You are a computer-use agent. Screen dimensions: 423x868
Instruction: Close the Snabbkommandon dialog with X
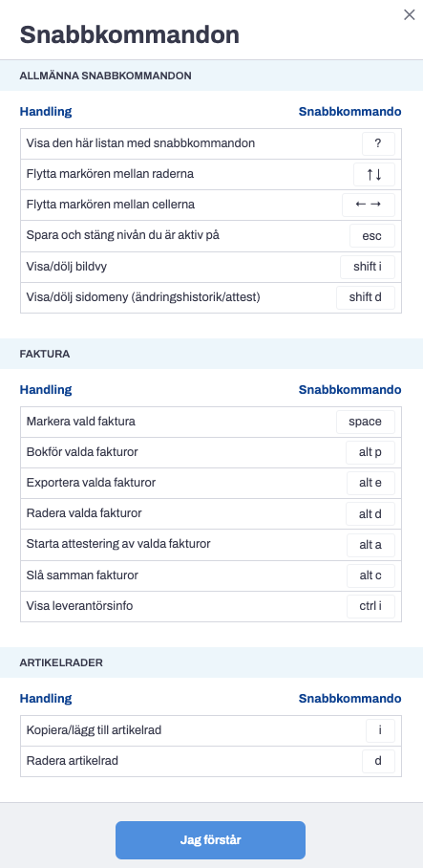[x=410, y=15]
